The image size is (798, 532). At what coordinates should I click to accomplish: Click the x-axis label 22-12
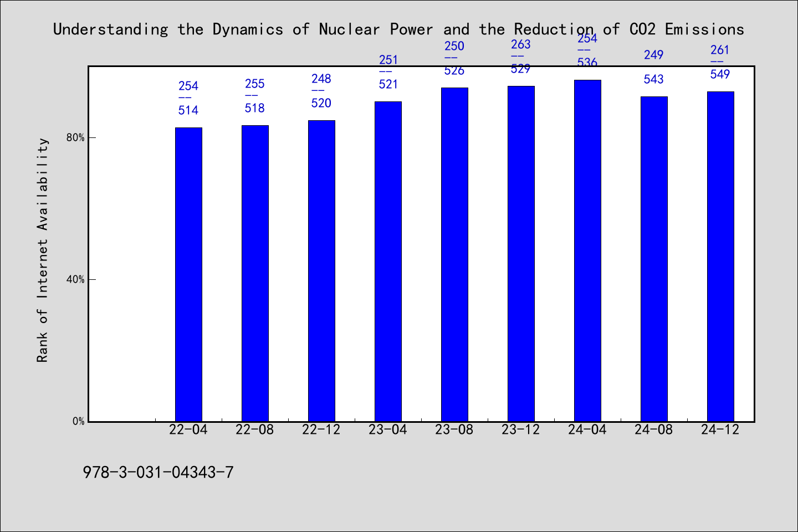click(321, 430)
